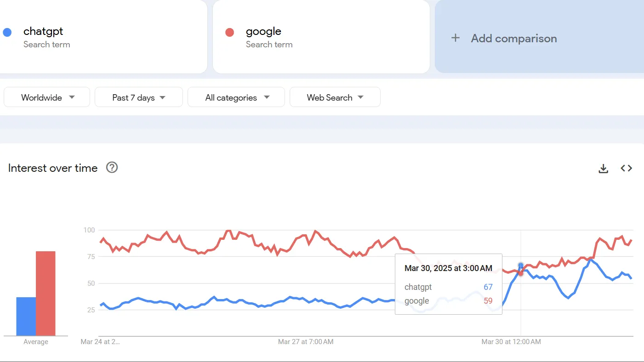Image resolution: width=644 pixels, height=362 pixels.
Task: Click the blue chatgpt average bar
Action: coord(26,316)
